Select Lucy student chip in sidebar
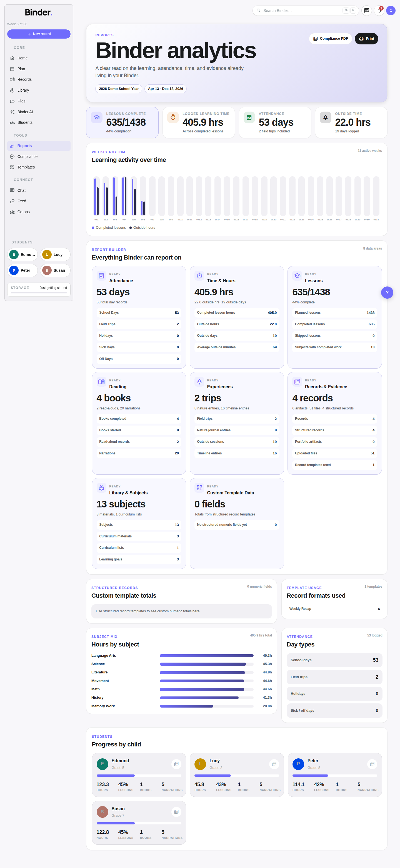Image resolution: width=400 pixels, height=868 pixels. (55, 255)
